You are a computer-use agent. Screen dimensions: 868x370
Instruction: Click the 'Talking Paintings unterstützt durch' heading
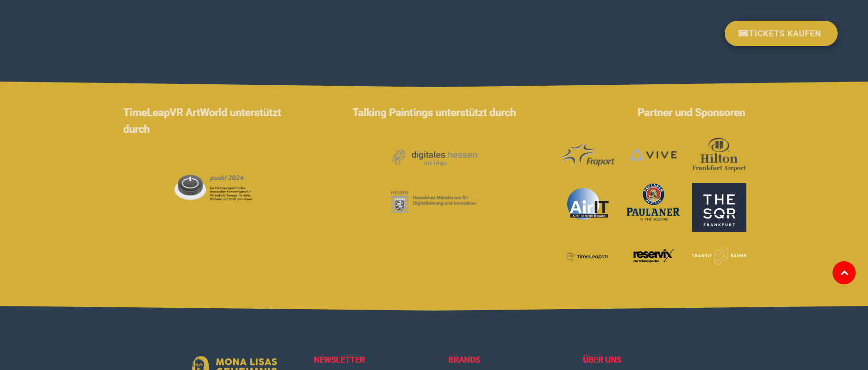(434, 112)
